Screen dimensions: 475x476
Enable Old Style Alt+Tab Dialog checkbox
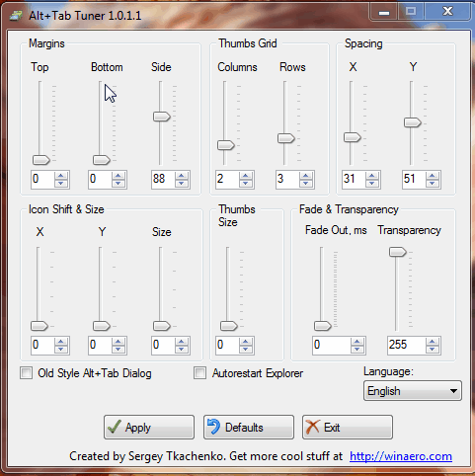(27, 373)
